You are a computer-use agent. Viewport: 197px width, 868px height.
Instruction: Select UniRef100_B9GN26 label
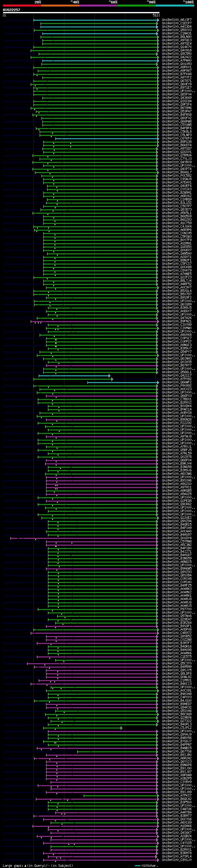pos(177,420)
